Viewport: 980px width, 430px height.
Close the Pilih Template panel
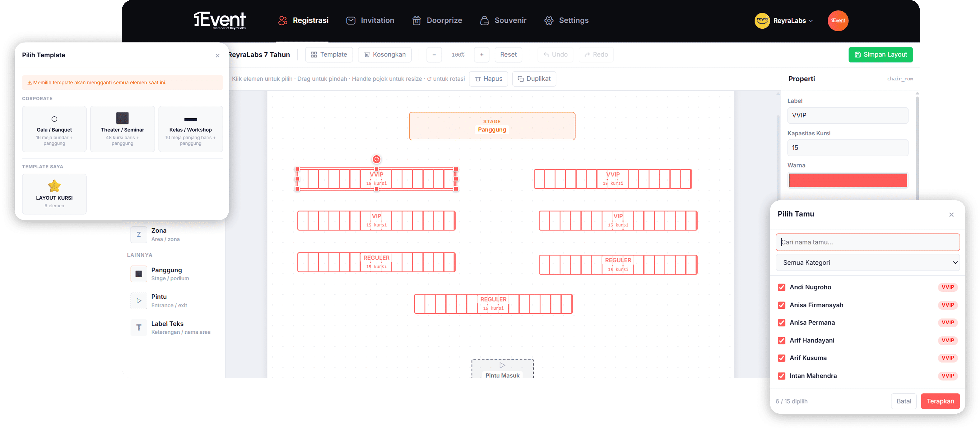218,56
